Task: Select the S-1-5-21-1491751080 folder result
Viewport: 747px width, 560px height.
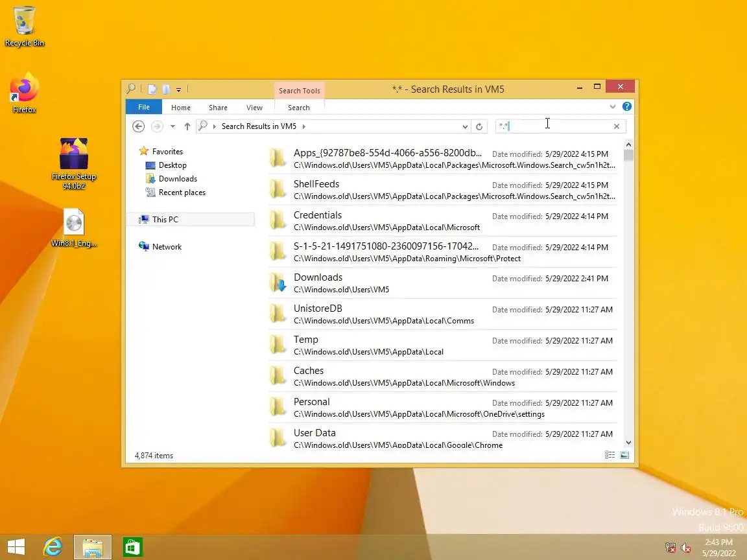Action: point(443,252)
